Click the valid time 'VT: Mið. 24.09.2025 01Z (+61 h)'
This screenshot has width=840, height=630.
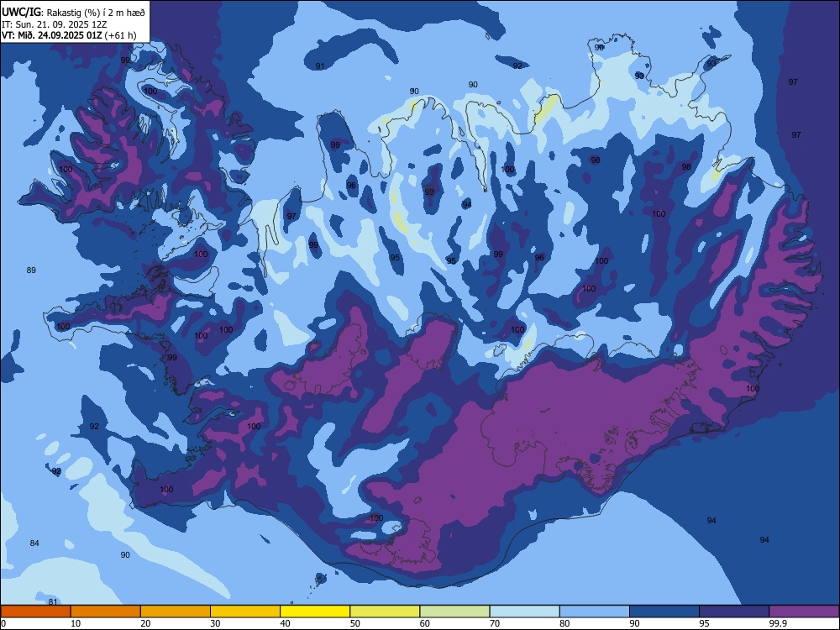point(69,35)
